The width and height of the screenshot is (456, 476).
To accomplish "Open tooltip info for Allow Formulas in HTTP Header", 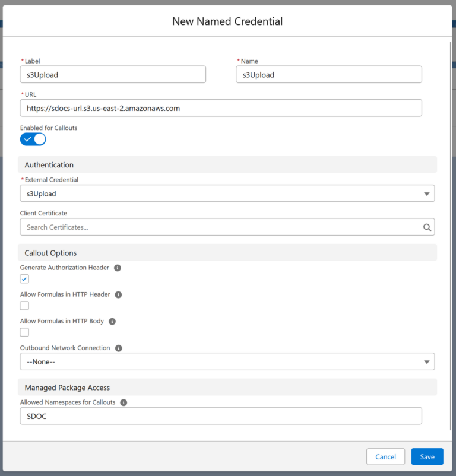I will pyautogui.click(x=118, y=294).
